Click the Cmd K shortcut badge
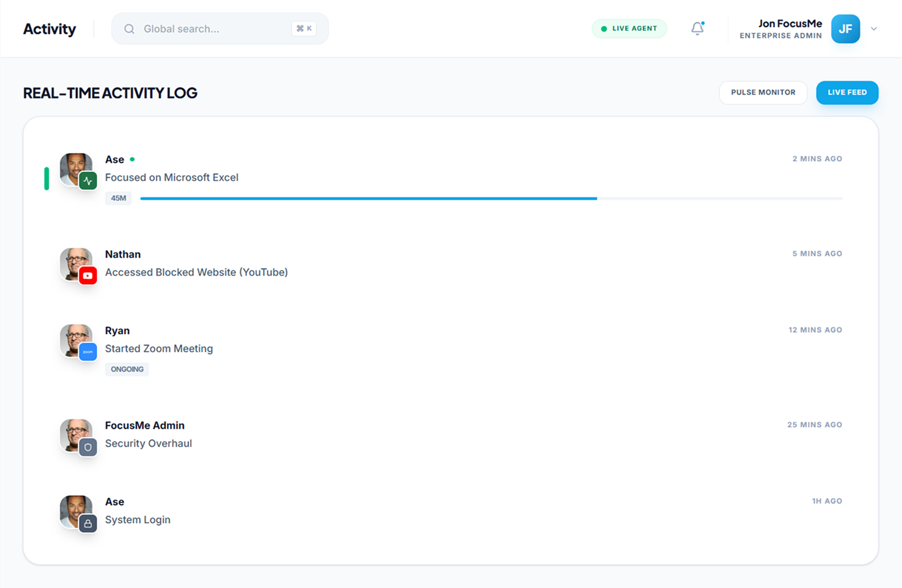 point(304,29)
